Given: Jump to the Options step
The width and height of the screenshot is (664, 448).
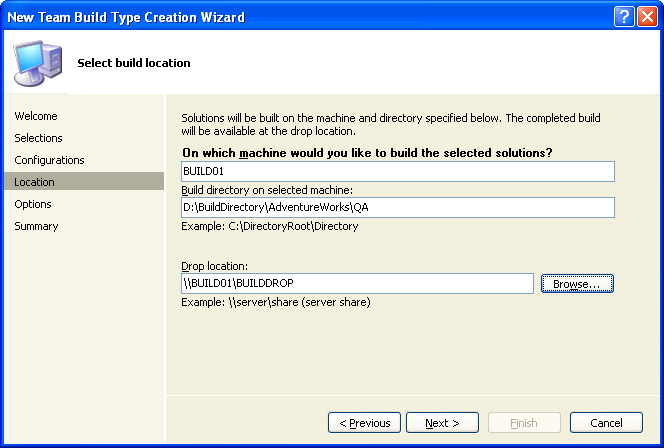Looking at the screenshot, I should click(x=33, y=204).
